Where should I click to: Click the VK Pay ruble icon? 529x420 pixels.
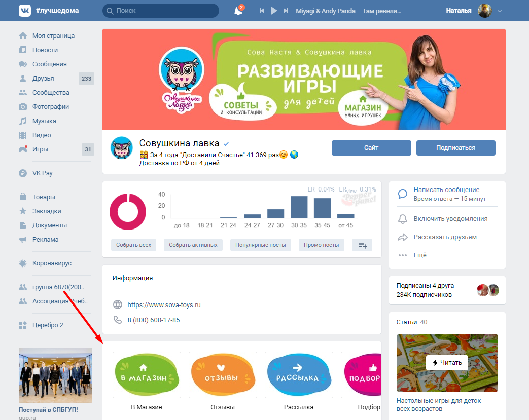[23, 173]
